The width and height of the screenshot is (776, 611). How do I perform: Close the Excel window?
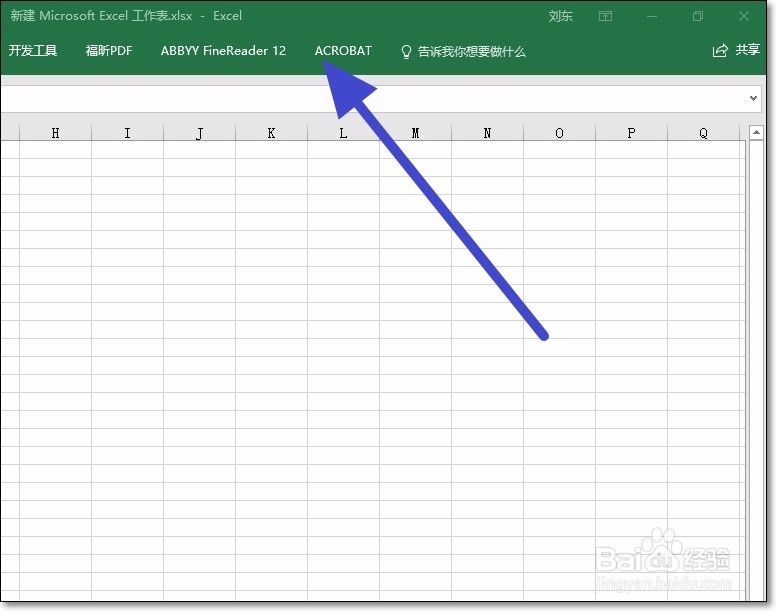click(743, 16)
